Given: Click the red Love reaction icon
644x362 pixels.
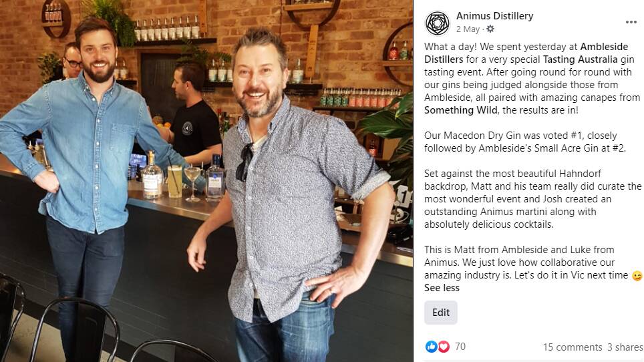Looking at the screenshot, I should [443, 347].
